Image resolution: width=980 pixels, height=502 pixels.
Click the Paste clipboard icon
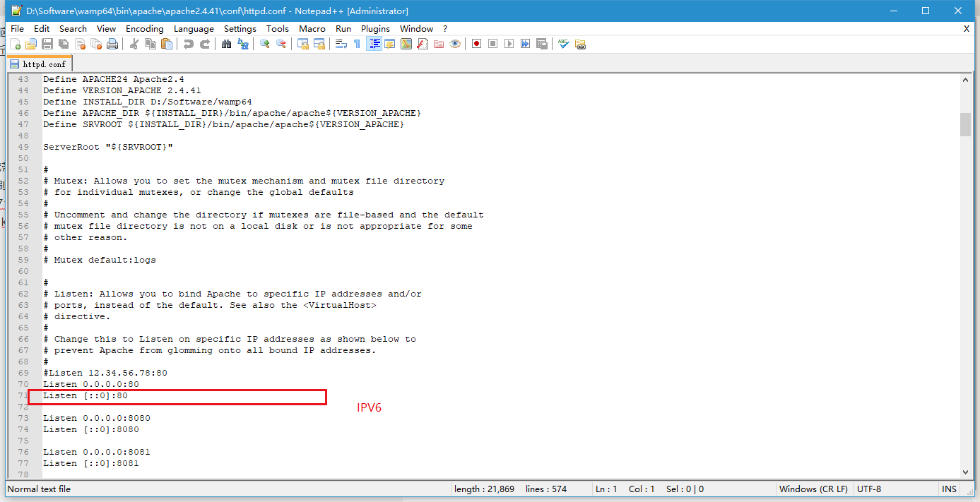166,44
